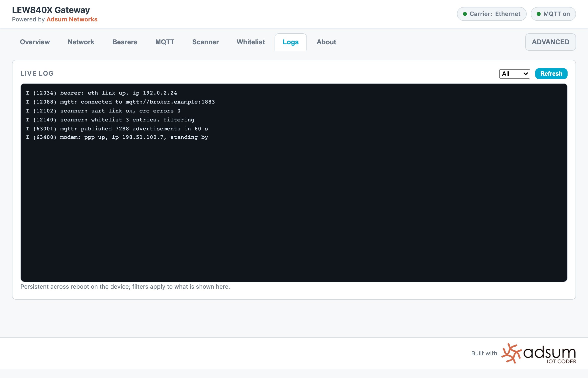This screenshot has width=588, height=378.
Task: Click the MQTT on status pill
Action: (x=553, y=14)
